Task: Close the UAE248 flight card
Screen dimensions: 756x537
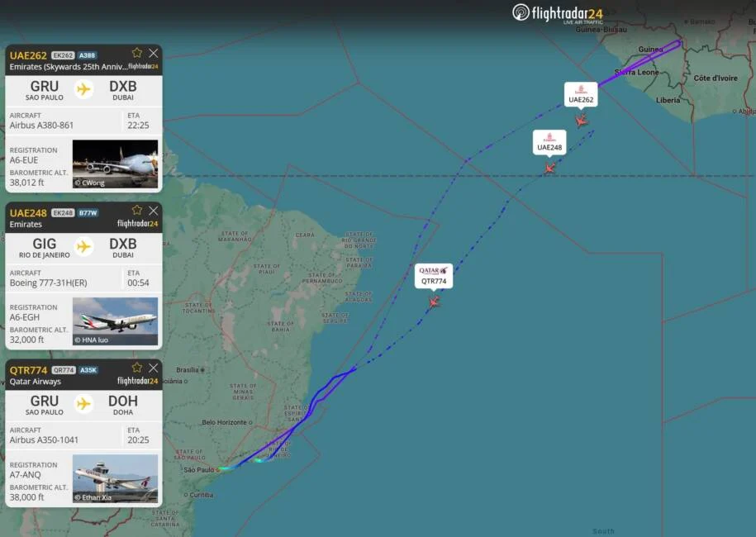Action: pos(154,211)
